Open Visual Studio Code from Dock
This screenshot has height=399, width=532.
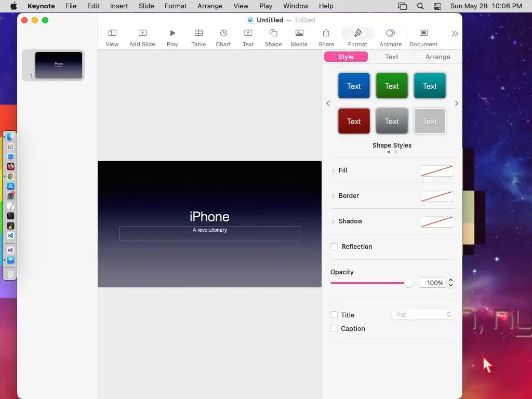point(10,235)
